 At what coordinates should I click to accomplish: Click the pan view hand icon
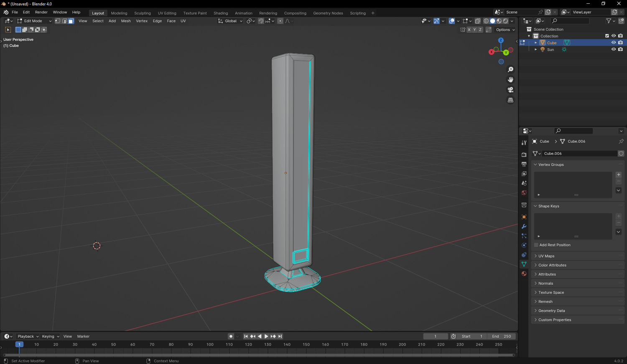click(510, 79)
